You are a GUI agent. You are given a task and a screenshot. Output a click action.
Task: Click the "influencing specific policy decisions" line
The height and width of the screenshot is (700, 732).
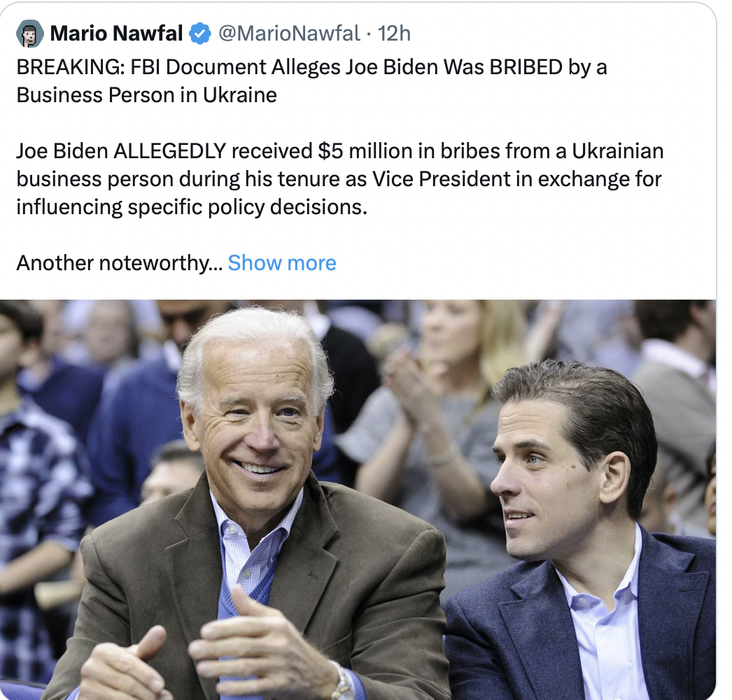pyautogui.click(x=191, y=206)
